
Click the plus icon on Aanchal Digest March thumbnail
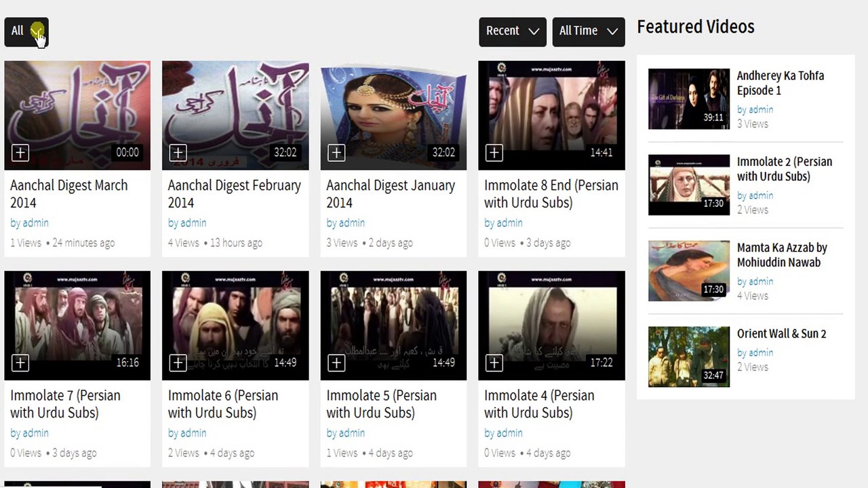click(20, 152)
